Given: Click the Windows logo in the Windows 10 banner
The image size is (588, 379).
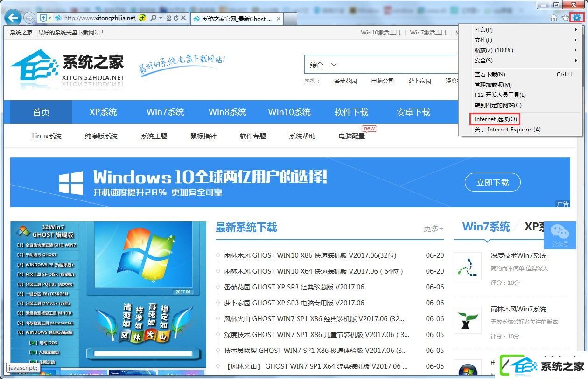Looking at the screenshot, I should pyautogui.click(x=71, y=183).
